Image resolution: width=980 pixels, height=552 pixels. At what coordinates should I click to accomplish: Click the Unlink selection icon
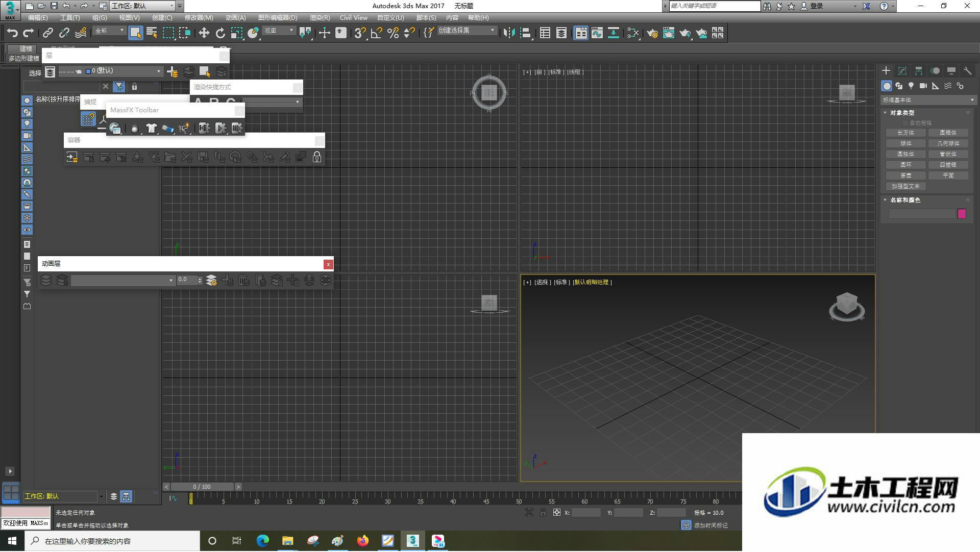(x=64, y=33)
